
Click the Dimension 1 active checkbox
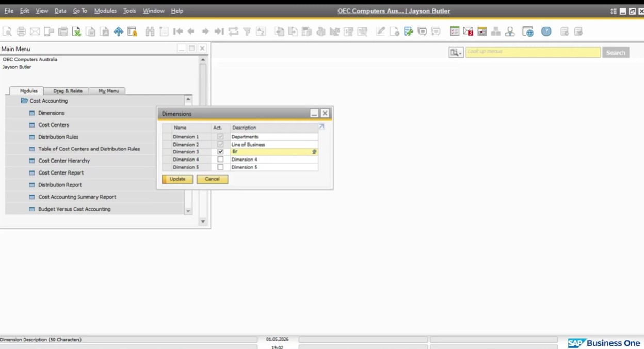(220, 137)
